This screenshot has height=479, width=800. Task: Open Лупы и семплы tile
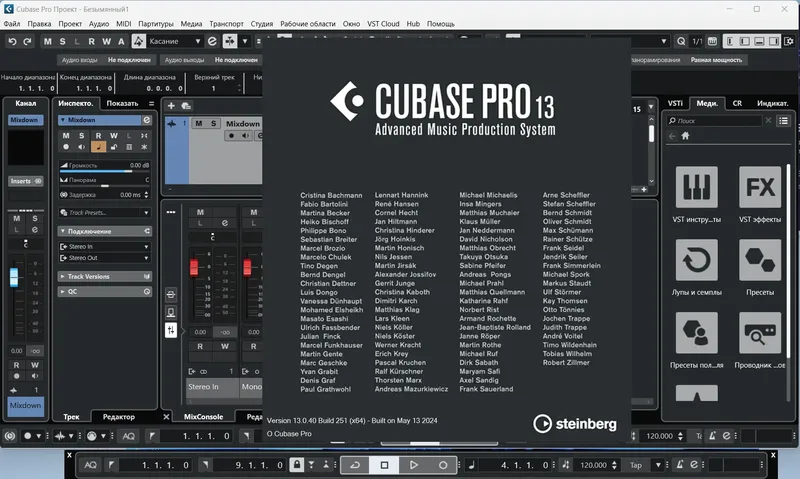pyautogui.click(x=696, y=260)
